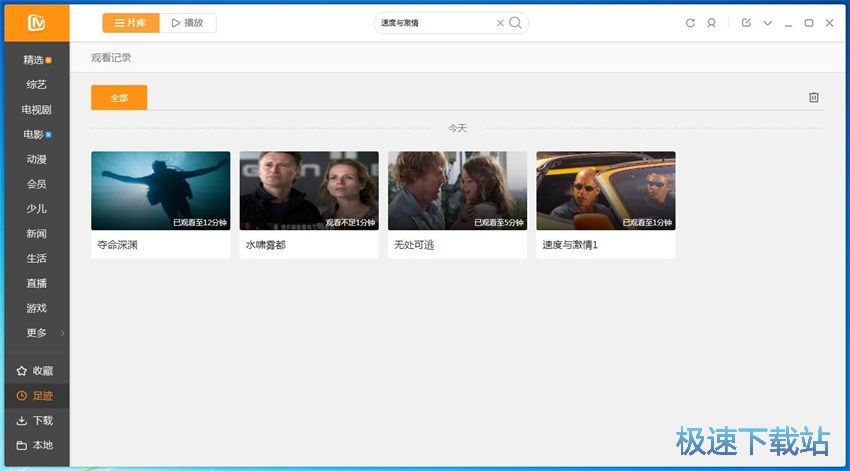Click the trash icon to delete history
Image resolution: width=850 pixels, height=471 pixels.
(x=814, y=98)
